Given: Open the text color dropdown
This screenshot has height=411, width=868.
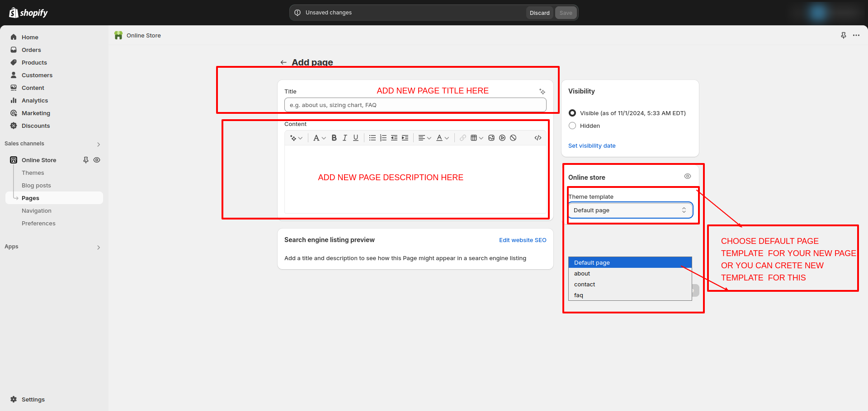Looking at the screenshot, I should [x=443, y=138].
